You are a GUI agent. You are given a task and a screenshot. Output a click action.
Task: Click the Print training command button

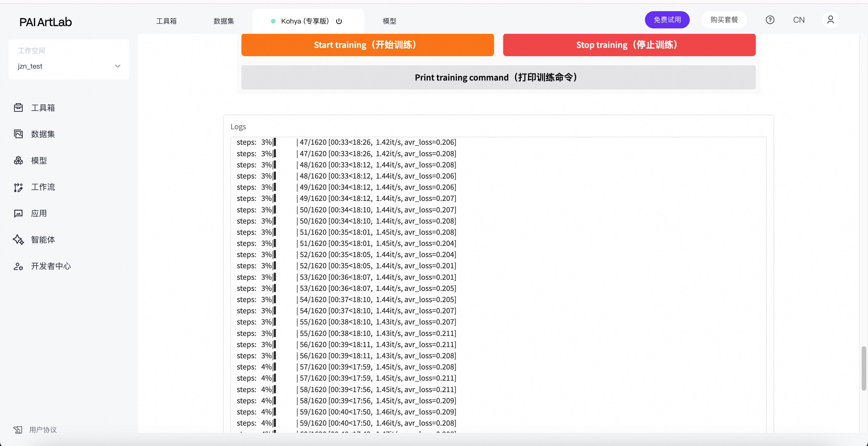[x=498, y=77]
